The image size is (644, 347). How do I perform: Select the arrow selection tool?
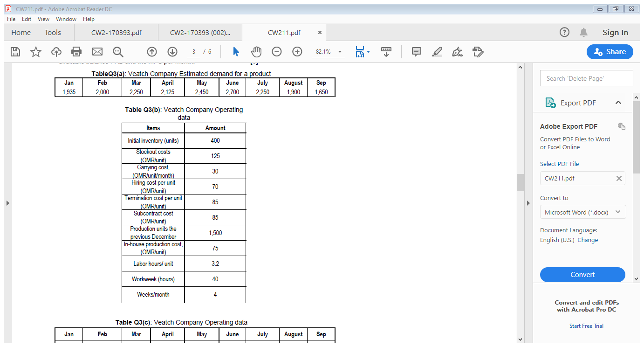(235, 52)
